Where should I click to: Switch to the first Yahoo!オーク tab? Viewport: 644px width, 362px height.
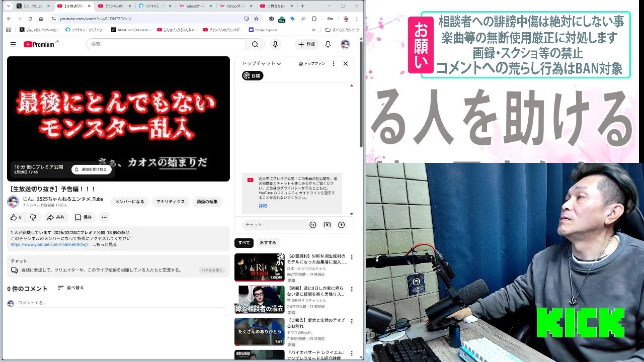click(195, 6)
